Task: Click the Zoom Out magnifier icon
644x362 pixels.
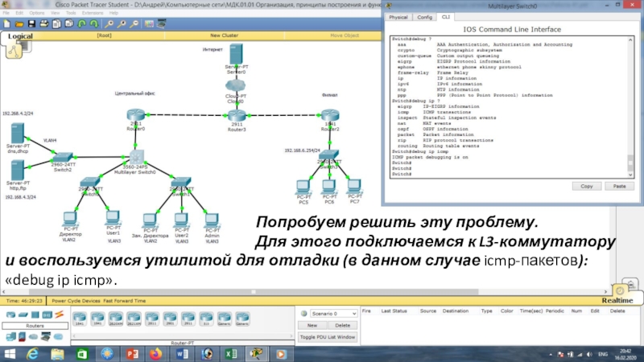Action: point(134,24)
